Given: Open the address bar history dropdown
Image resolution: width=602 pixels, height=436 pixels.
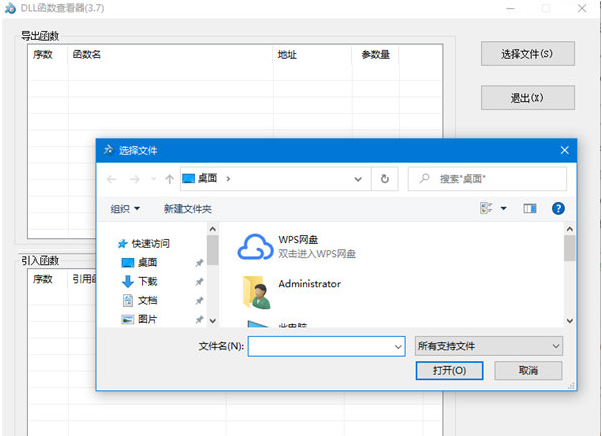Looking at the screenshot, I should coord(358,179).
